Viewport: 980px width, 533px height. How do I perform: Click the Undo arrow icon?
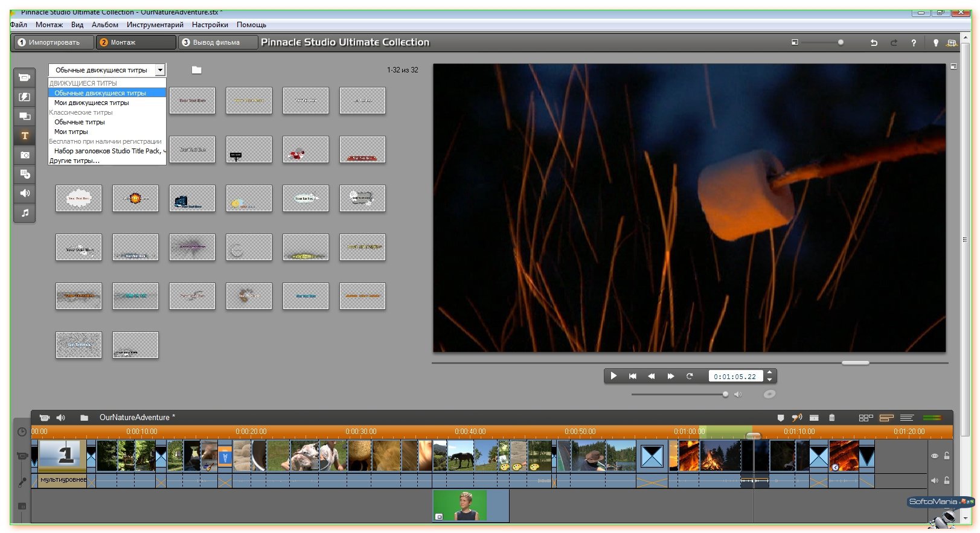point(873,42)
